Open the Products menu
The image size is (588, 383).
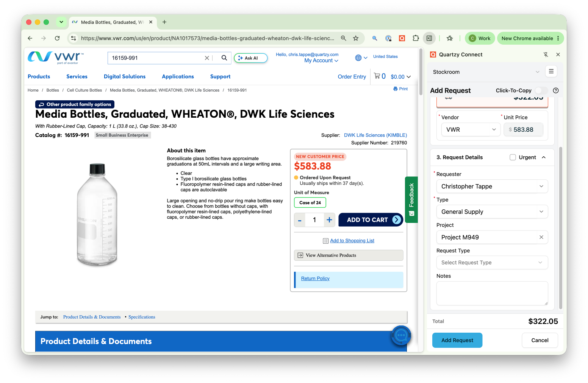tap(39, 76)
